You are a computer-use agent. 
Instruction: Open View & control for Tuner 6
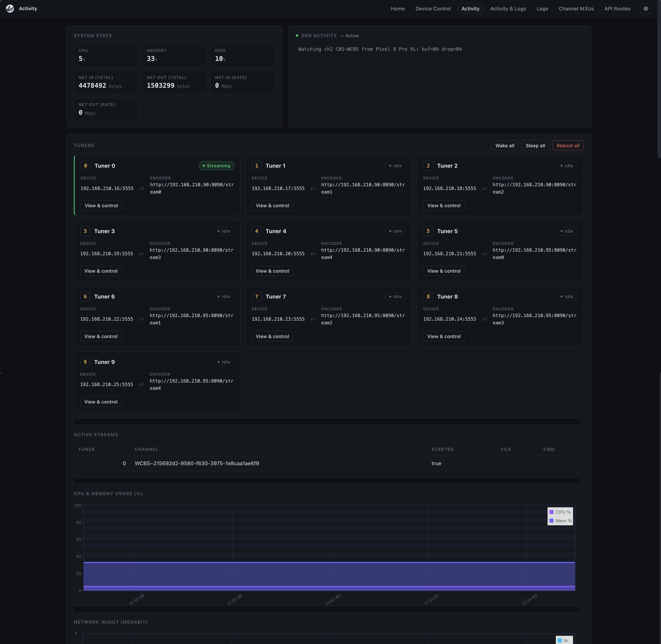pos(101,336)
